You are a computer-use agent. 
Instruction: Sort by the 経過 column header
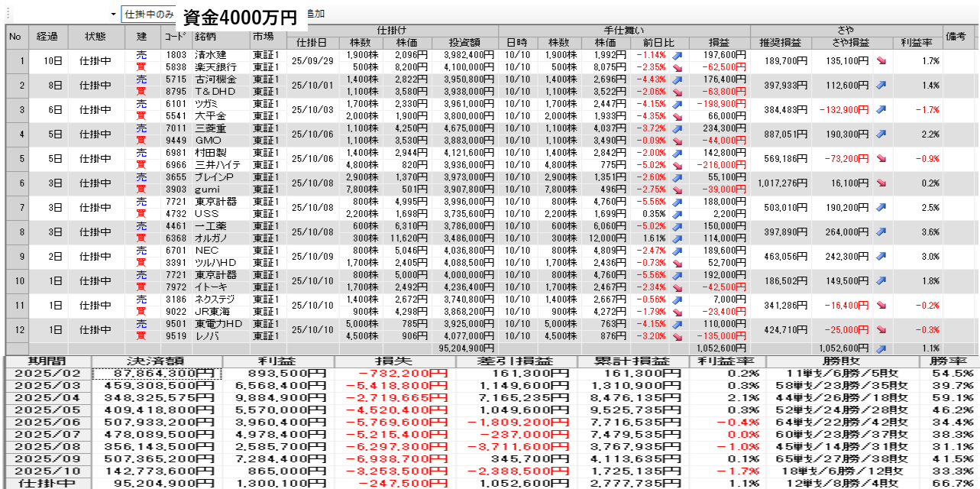(47, 36)
